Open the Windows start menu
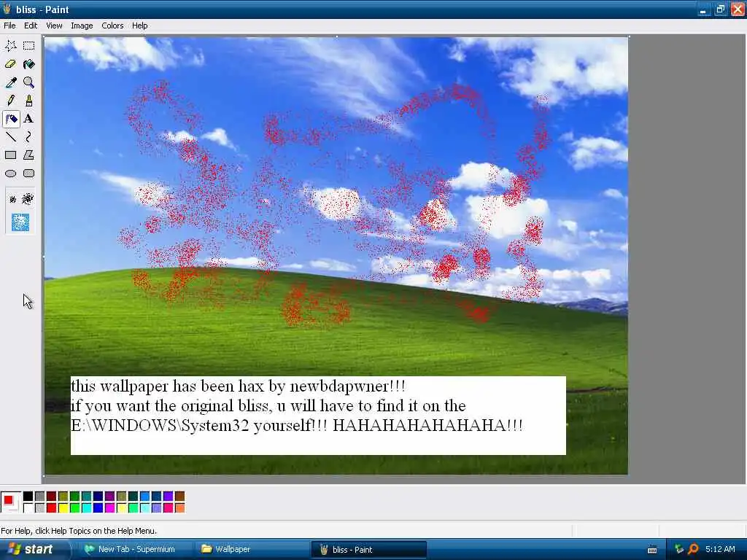This screenshot has height=560, width=747. pos(34,550)
